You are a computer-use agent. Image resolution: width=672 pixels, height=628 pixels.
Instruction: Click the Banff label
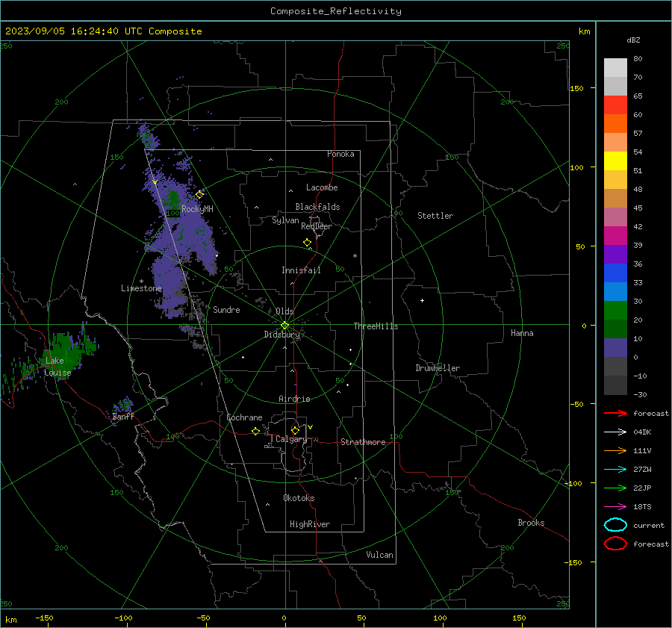click(123, 416)
